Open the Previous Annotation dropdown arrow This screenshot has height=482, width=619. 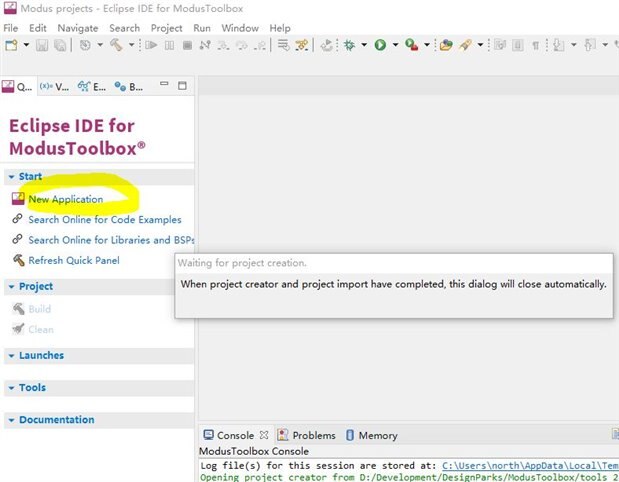click(605, 45)
